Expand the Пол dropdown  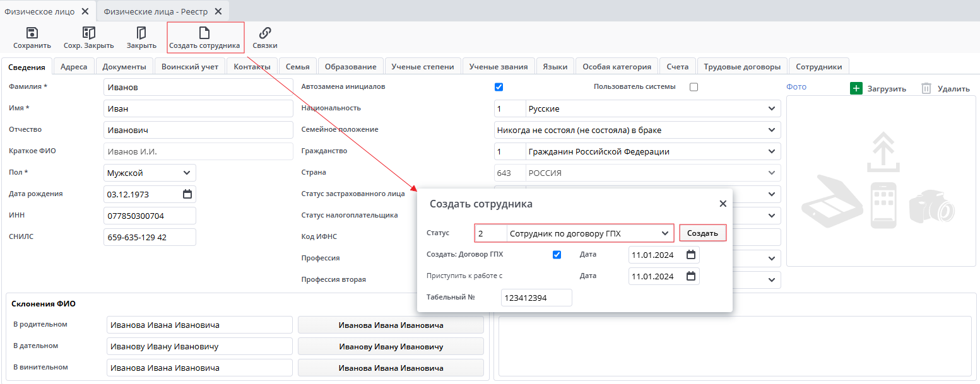point(186,173)
